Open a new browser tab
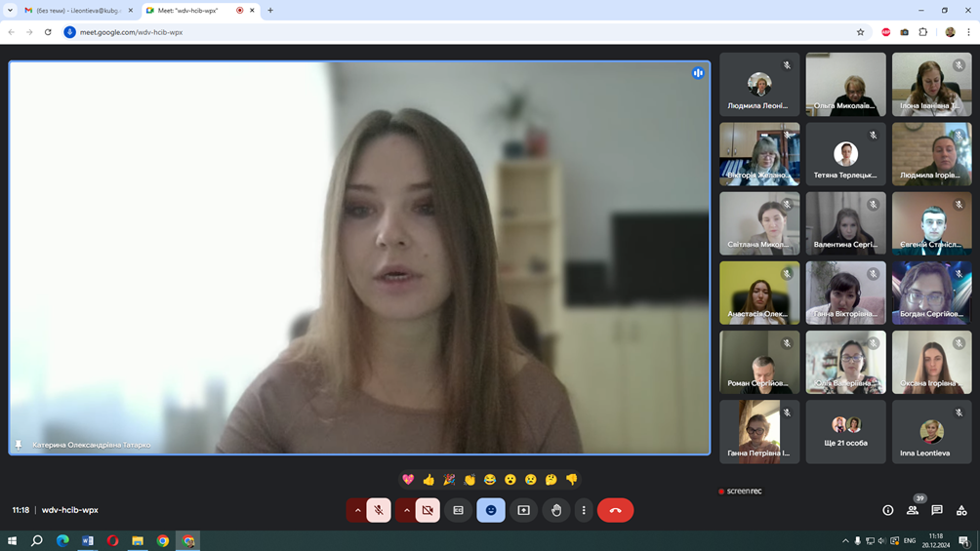Screen dimensions: 980x551 point(270,11)
